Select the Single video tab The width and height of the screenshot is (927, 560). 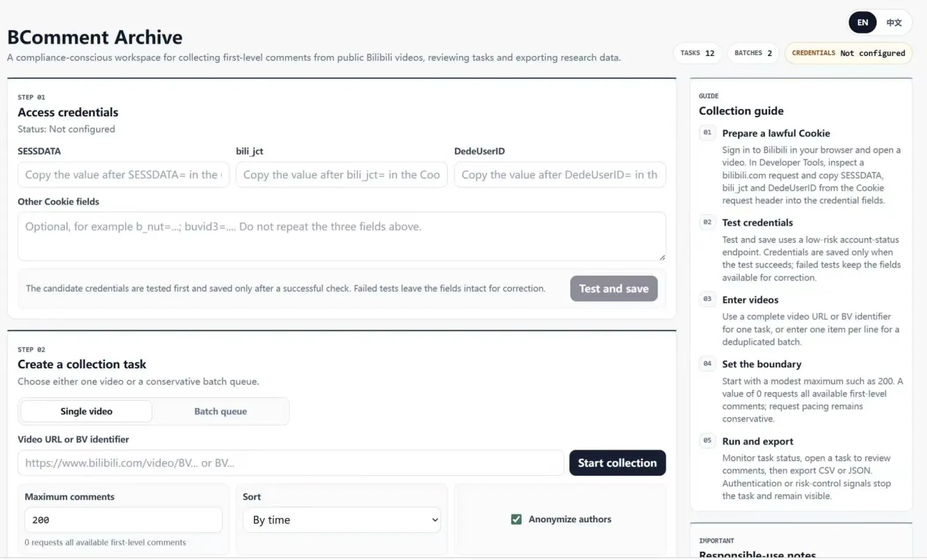tap(86, 411)
